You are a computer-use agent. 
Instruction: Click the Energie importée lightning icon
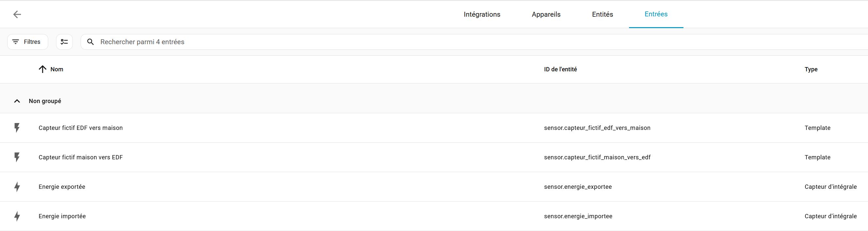(17, 216)
